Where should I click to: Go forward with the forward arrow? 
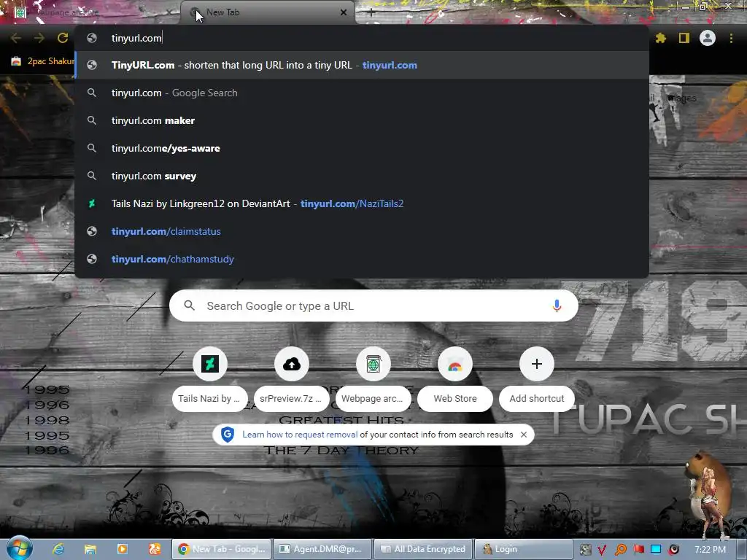click(39, 38)
